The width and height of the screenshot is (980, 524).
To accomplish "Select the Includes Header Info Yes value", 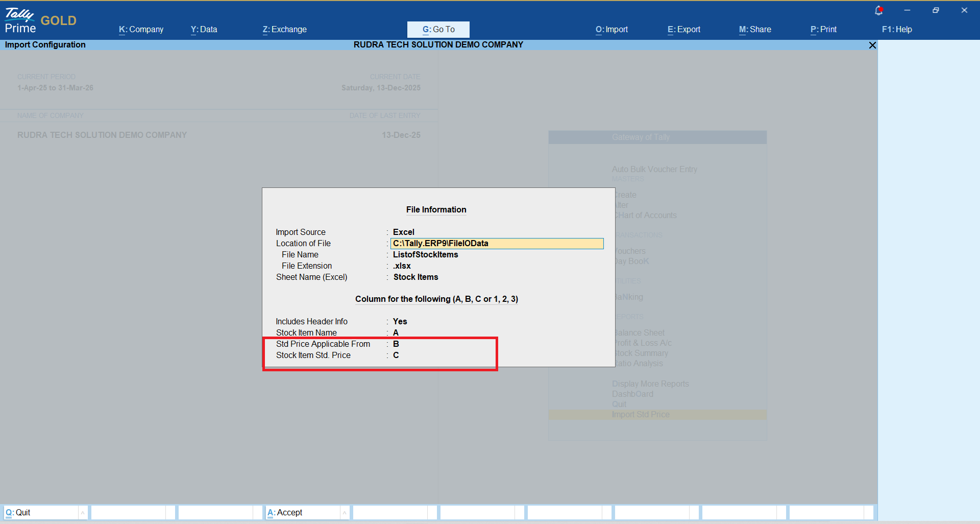I will (x=400, y=322).
